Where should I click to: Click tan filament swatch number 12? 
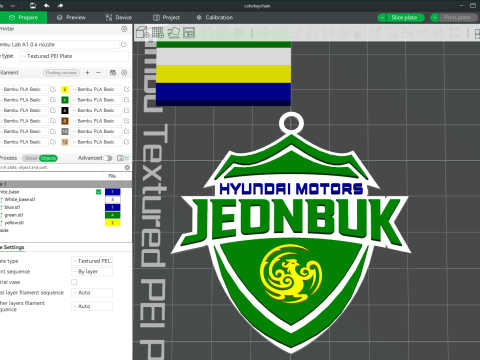[x=65, y=142]
